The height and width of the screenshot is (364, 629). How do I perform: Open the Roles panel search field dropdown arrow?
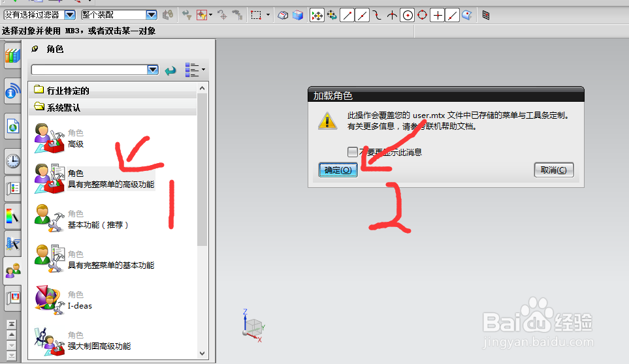click(x=153, y=70)
